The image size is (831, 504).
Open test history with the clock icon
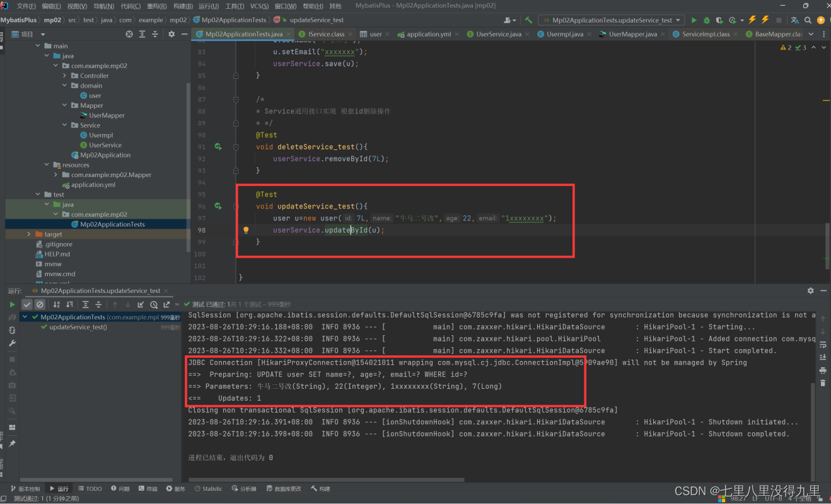tap(154, 304)
